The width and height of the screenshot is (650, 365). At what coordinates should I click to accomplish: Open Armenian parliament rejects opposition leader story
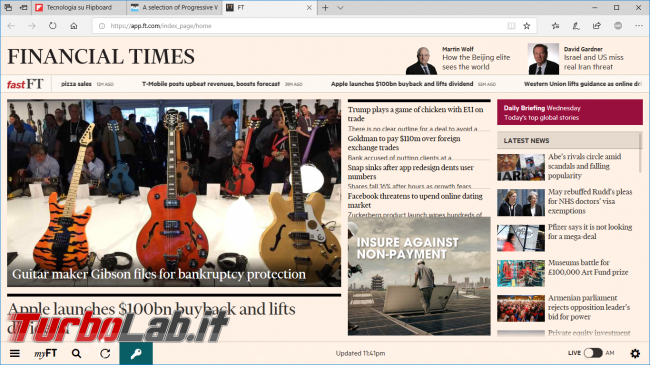coord(589,307)
